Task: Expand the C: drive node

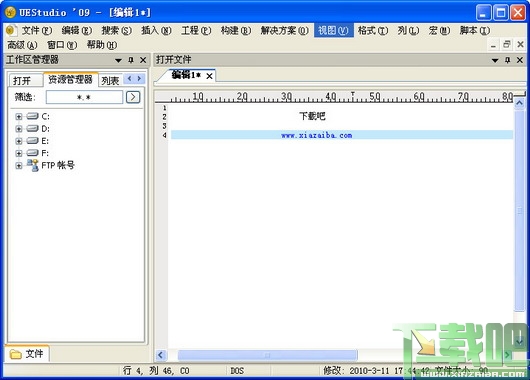Action: coord(19,117)
